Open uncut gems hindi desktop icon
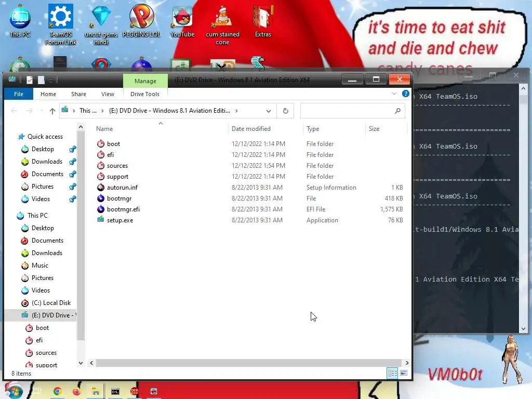 click(101, 24)
